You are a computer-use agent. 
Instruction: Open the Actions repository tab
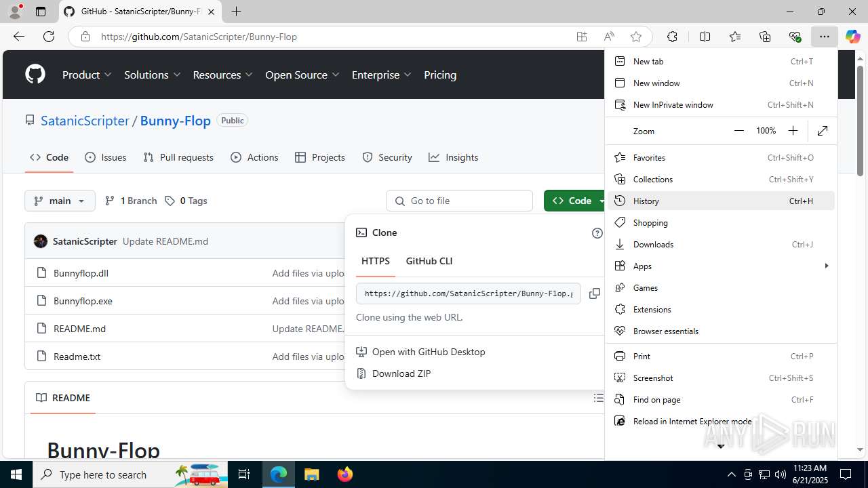(255, 157)
